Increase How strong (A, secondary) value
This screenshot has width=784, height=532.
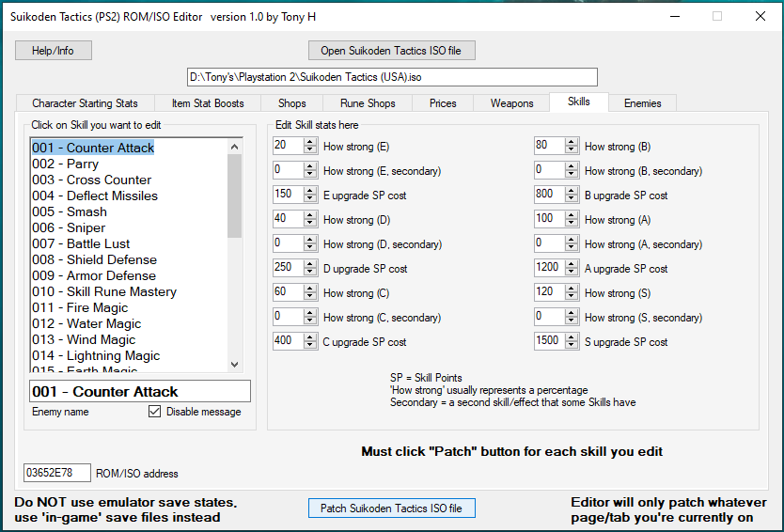coord(572,240)
